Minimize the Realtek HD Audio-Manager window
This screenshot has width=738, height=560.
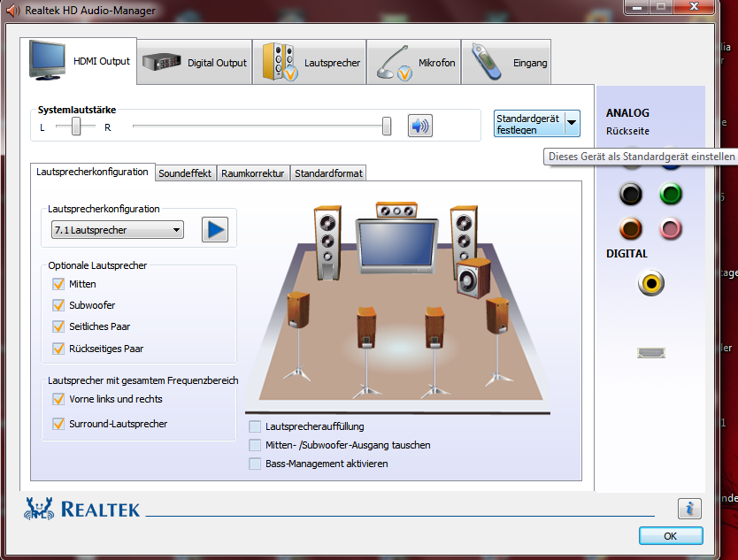click(637, 7)
